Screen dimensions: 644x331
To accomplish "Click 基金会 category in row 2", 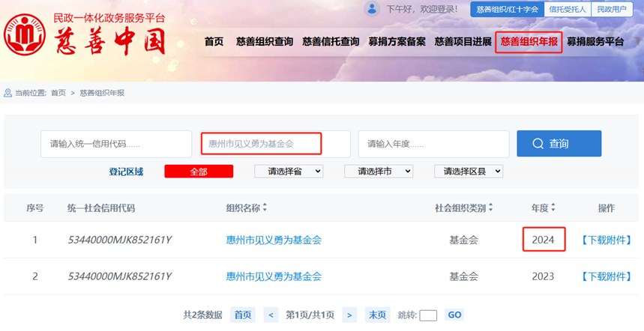I will click(x=464, y=276).
